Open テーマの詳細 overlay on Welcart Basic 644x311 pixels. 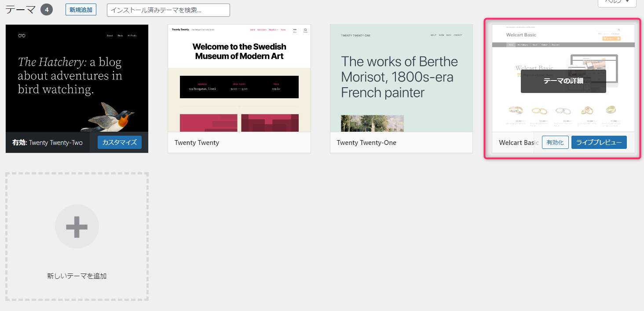(x=563, y=81)
